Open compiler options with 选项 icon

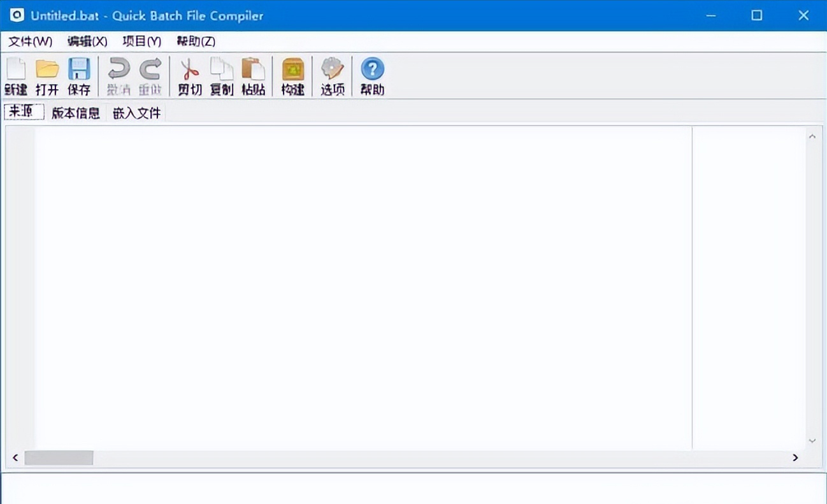tap(331, 73)
